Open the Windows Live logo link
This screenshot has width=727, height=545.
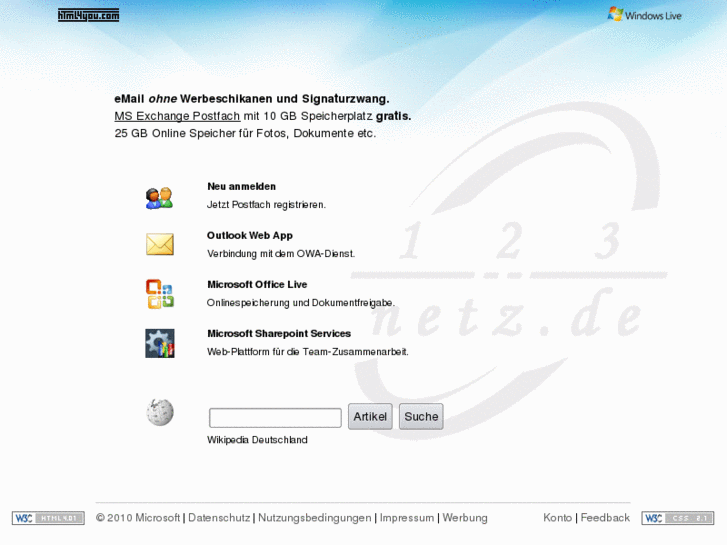point(644,15)
